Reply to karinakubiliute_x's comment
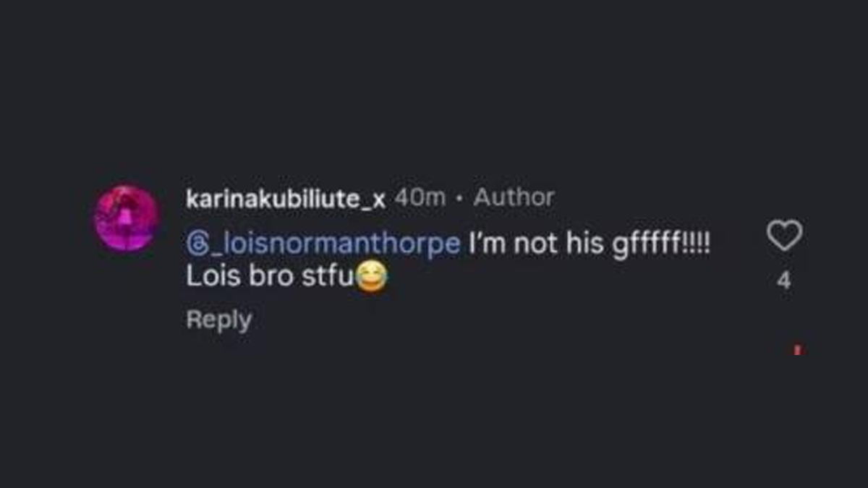 (218, 320)
